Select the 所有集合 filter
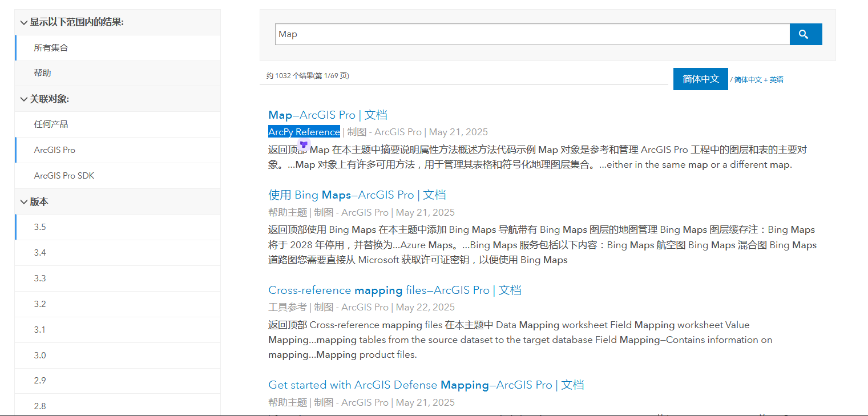Viewport: 868px width, 416px height. (118, 48)
